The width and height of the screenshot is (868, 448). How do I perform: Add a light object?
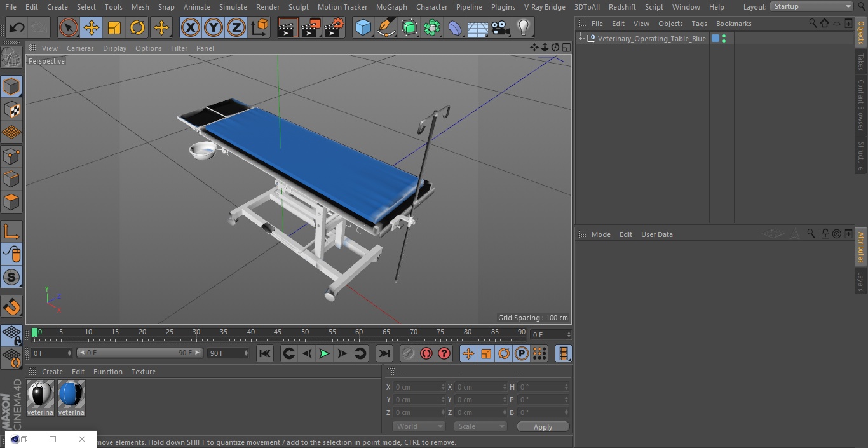pyautogui.click(x=524, y=27)
